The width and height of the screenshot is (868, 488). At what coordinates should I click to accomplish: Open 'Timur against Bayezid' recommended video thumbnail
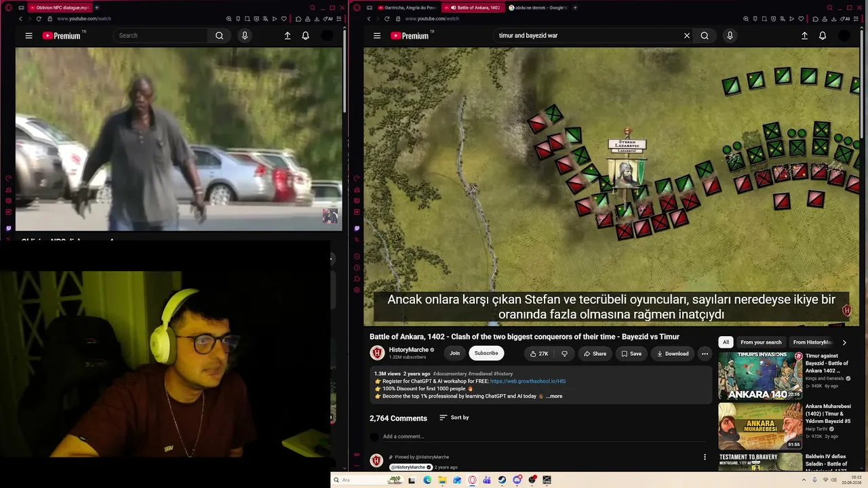tap(760, 375)
